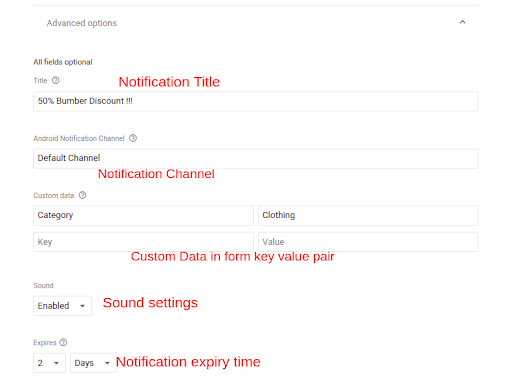The image size is (512, 379).
Task: Click the All fields optional text
Action: tap(63, 62)
